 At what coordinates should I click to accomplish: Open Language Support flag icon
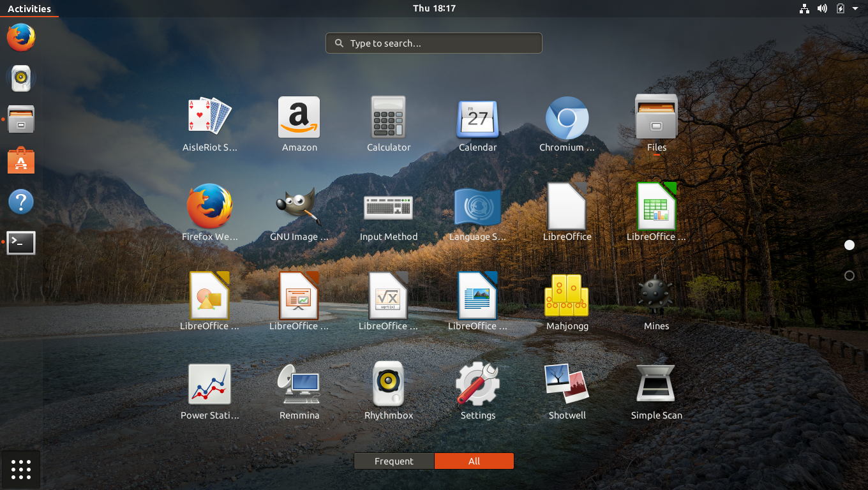[478, 207]
